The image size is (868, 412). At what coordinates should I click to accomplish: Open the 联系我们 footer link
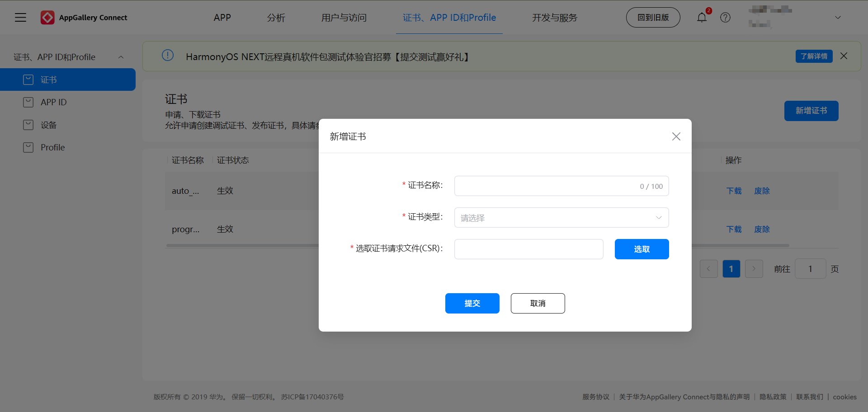coord(810,397)
